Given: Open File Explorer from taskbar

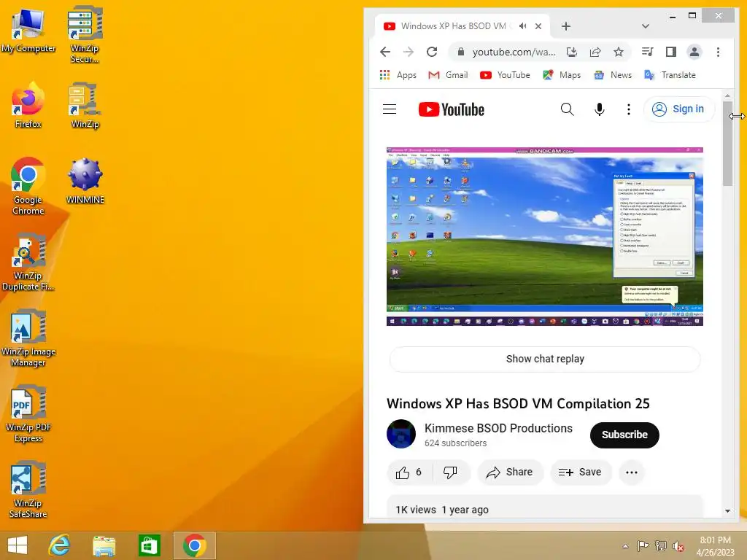Looking at the screenshot, I should [x=104, y=545].
